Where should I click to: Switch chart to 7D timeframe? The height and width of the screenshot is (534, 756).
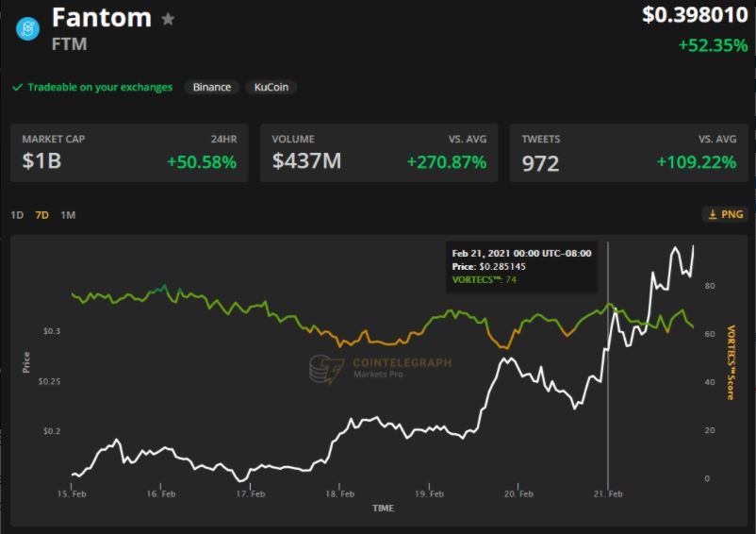(41, 215)
